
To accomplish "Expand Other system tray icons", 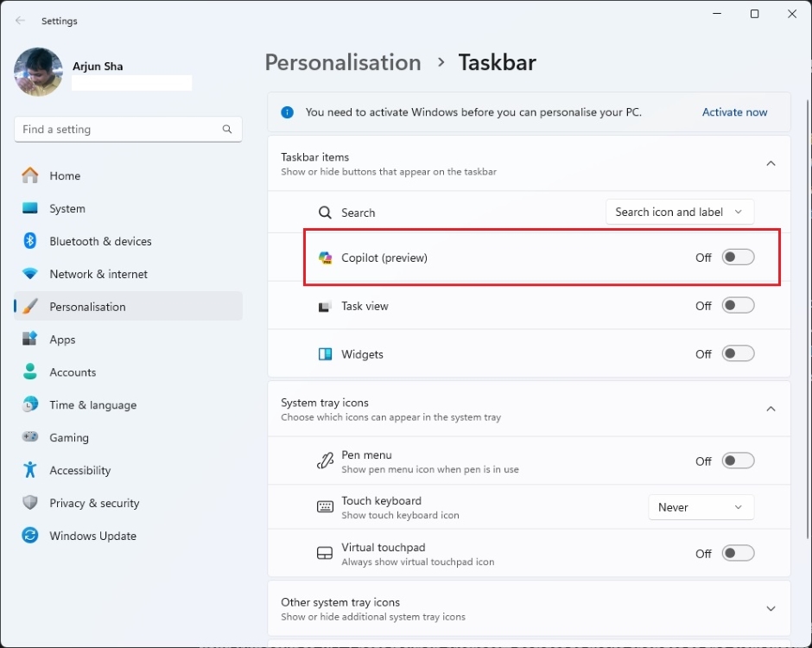I will pyautogui.click(x=770, y=608).
